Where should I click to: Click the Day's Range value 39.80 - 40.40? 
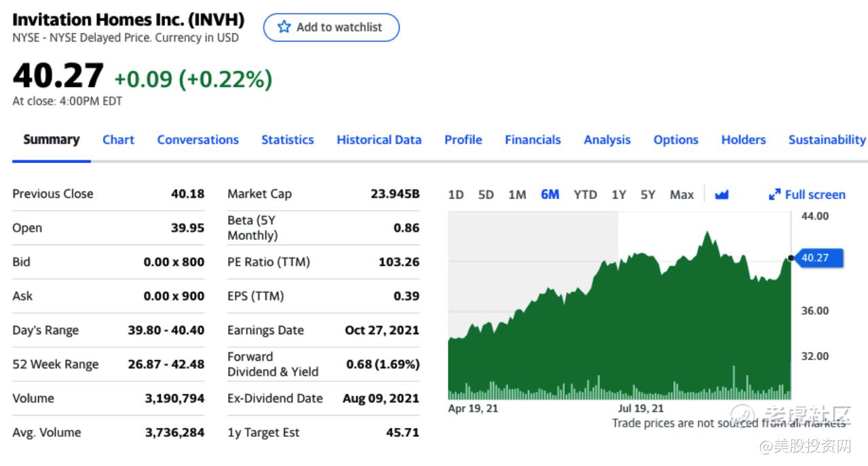point(166,330)
